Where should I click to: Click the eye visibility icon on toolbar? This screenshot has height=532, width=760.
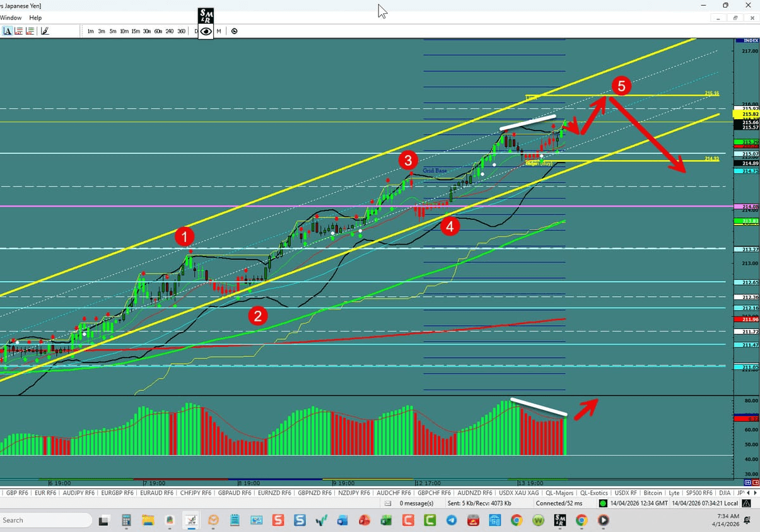tap(206, 31)
